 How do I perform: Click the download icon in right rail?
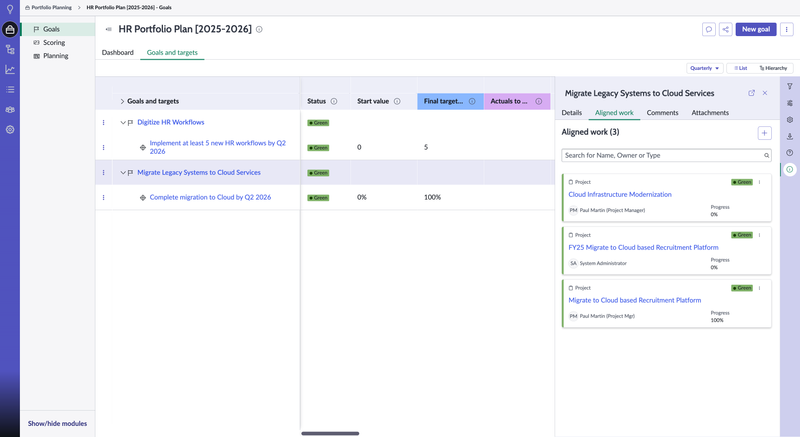point(790,136)
